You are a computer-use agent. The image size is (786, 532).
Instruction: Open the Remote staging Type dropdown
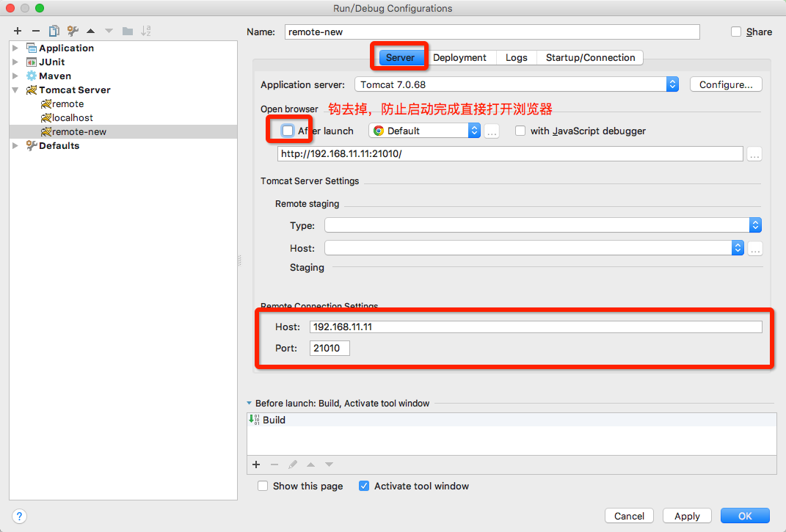coord(543,225)
